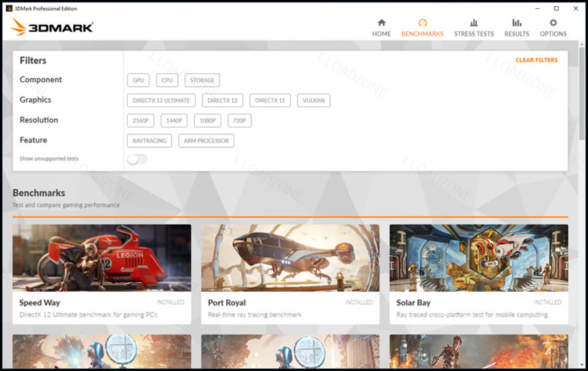Click the Clear Filters link
Viewport: 588px width, 371px height.
[x=536, y=60]
